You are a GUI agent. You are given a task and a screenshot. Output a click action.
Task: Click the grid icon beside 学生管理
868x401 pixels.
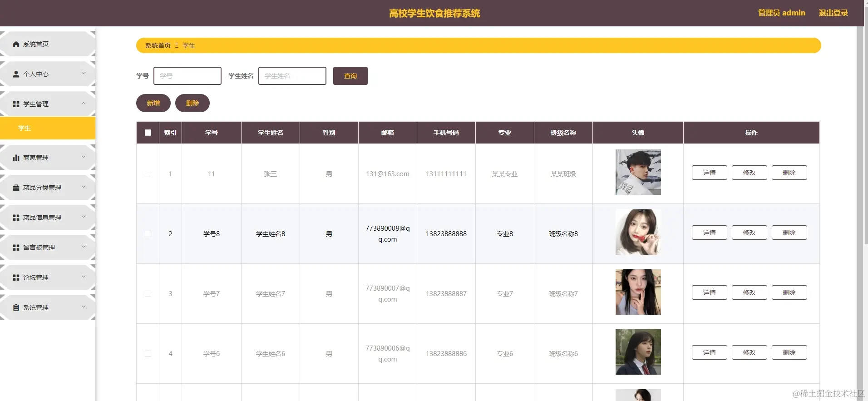tap(16, 104)
